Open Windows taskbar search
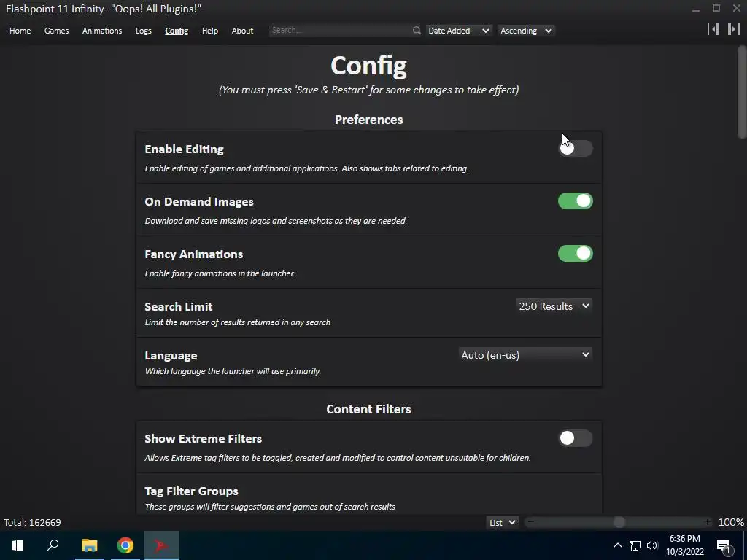Image resolution: width=747 pixels, height=560 pixels. tap(53, 545)
